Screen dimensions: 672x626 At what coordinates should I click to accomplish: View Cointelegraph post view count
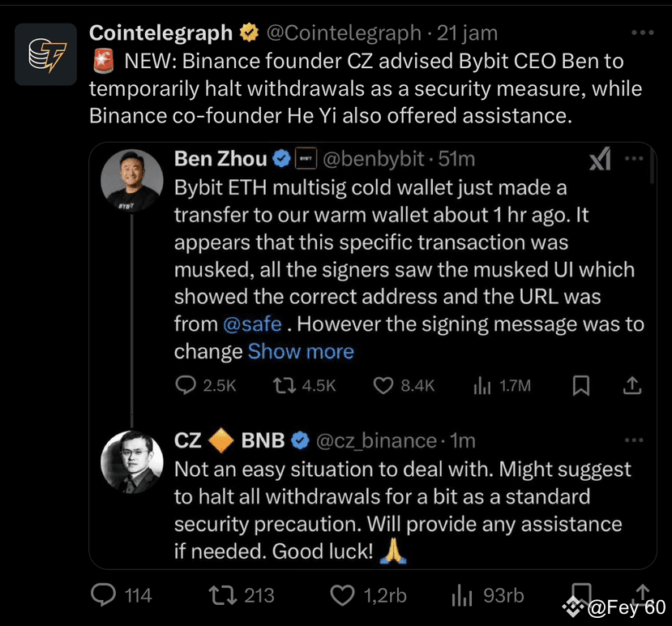coord(462,595)
